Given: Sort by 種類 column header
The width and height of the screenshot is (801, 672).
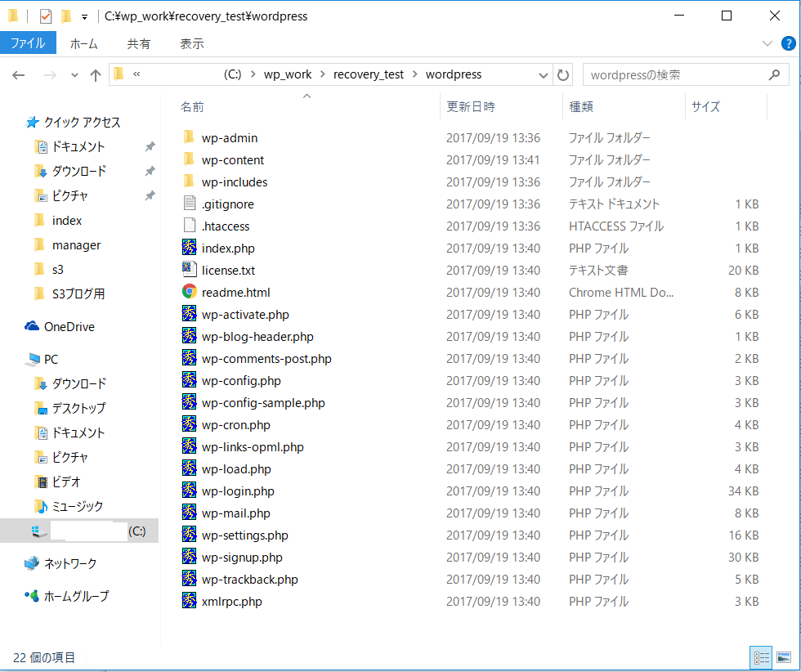Looking at the screenshot, I should click(581, 107).
